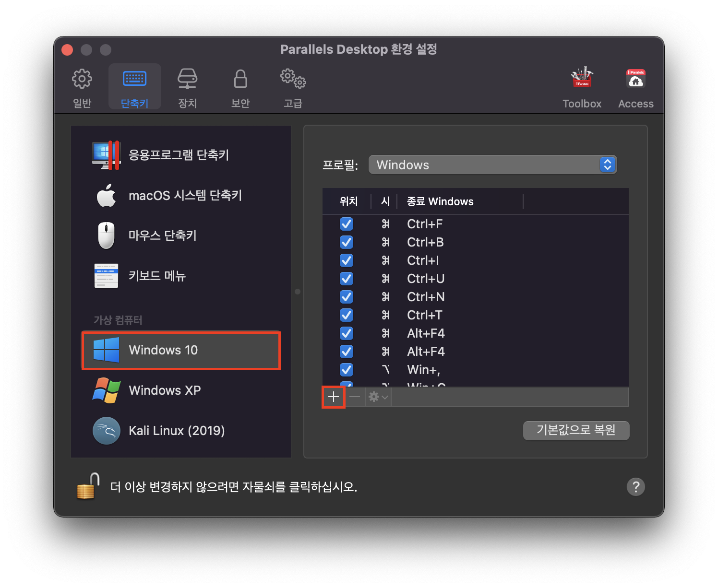
Task: Select 마우스 단축키 item
Action: point(181,235)
